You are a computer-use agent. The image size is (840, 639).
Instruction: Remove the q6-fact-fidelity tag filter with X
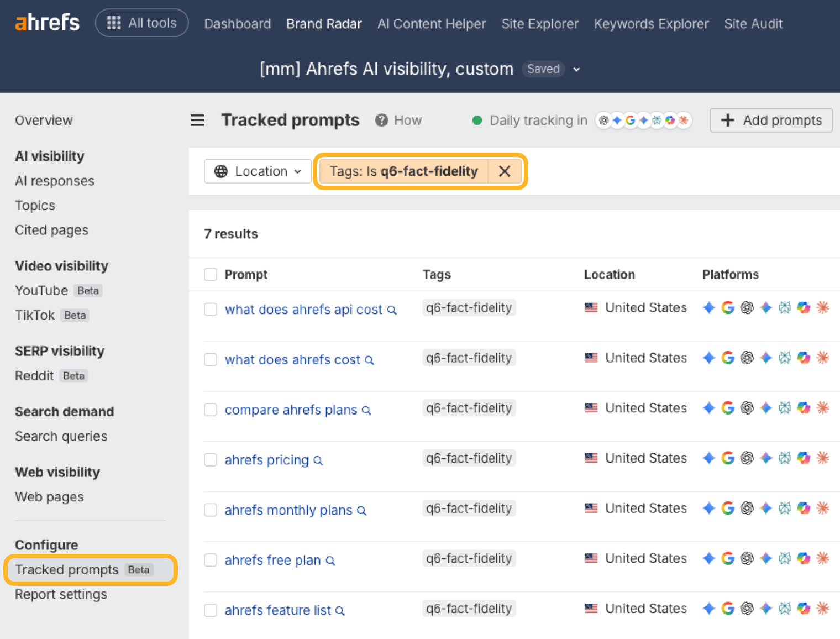pos(505,171)
